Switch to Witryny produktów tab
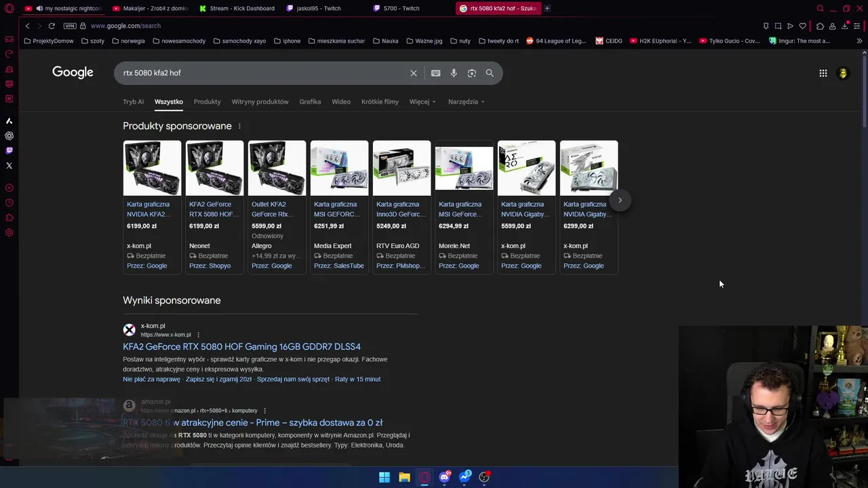Viewport: 868px width, 488px height. tap(260, 102)
